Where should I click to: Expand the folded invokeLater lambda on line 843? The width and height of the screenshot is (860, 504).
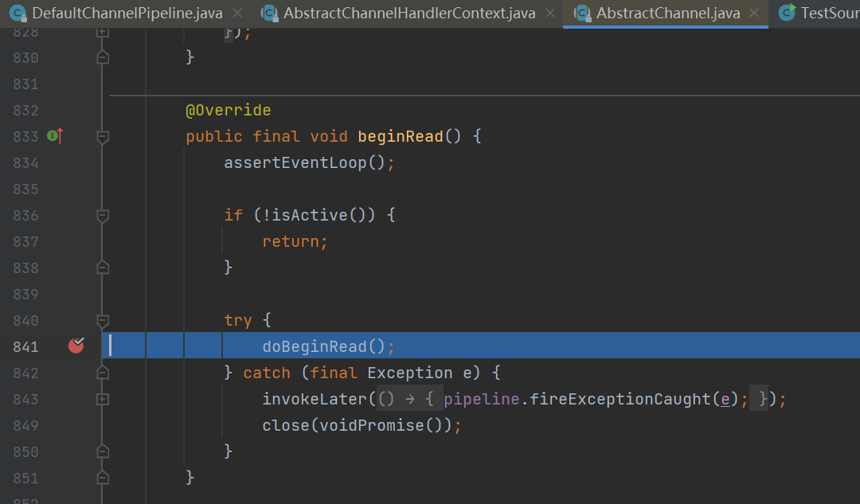click(x=102, y=398)
